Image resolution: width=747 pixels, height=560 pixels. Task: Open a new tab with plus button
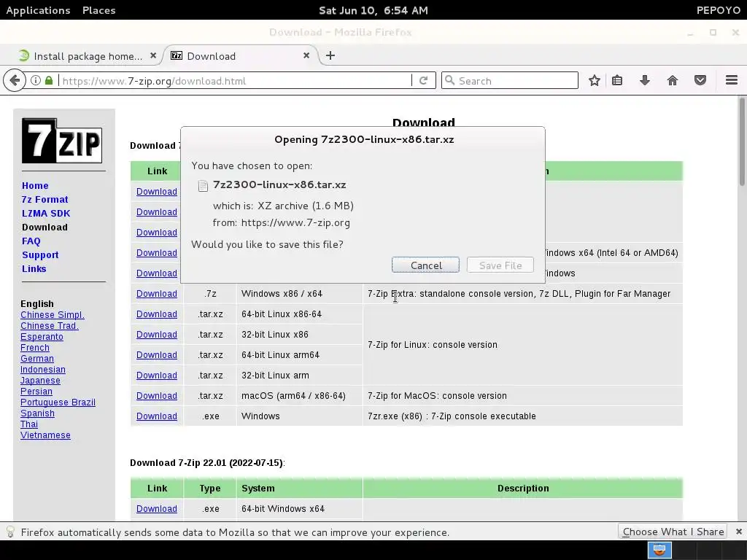point(330,55)
